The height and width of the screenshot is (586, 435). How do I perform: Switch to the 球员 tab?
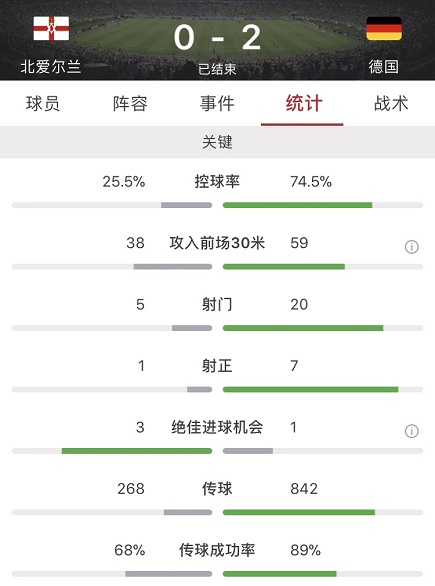(43, 104)
